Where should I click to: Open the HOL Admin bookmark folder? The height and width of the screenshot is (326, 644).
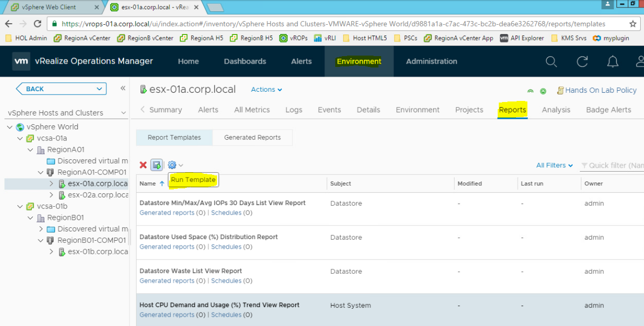point(26,38)
